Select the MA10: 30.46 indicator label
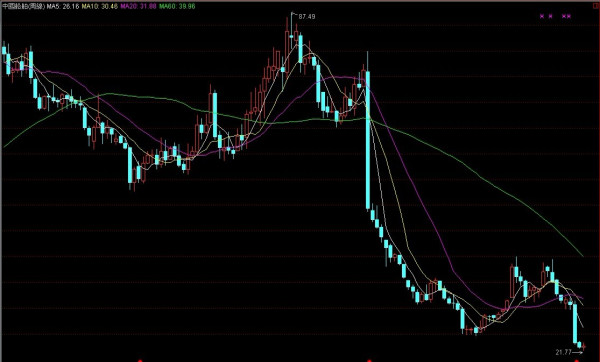This screenshot has width=600, height=362. (99, 6)
